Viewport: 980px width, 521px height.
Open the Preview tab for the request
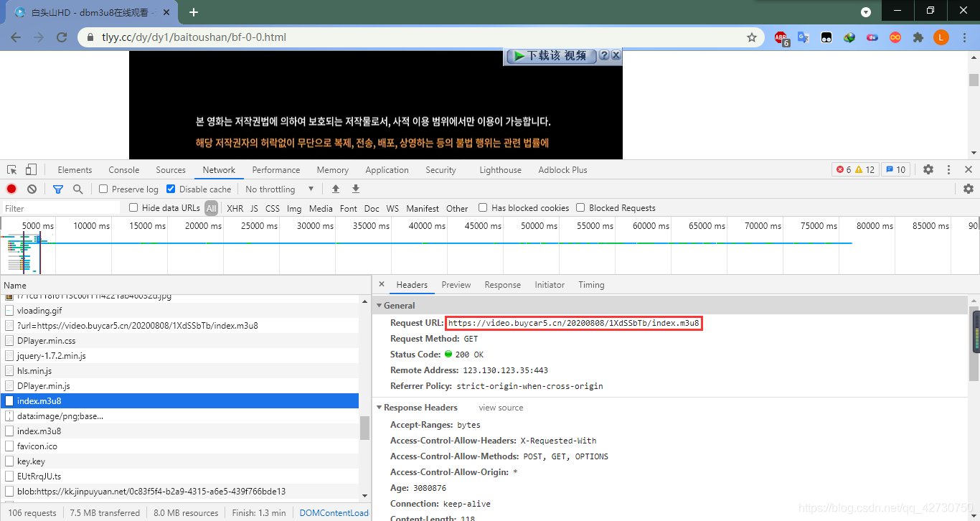(x=456, y=285)
